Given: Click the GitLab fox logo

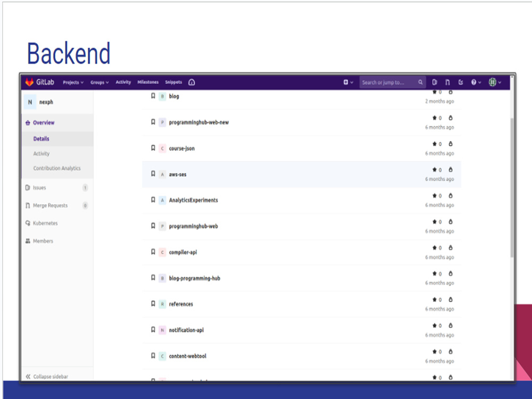Looking at the screenshot, I should coord(29,82).
